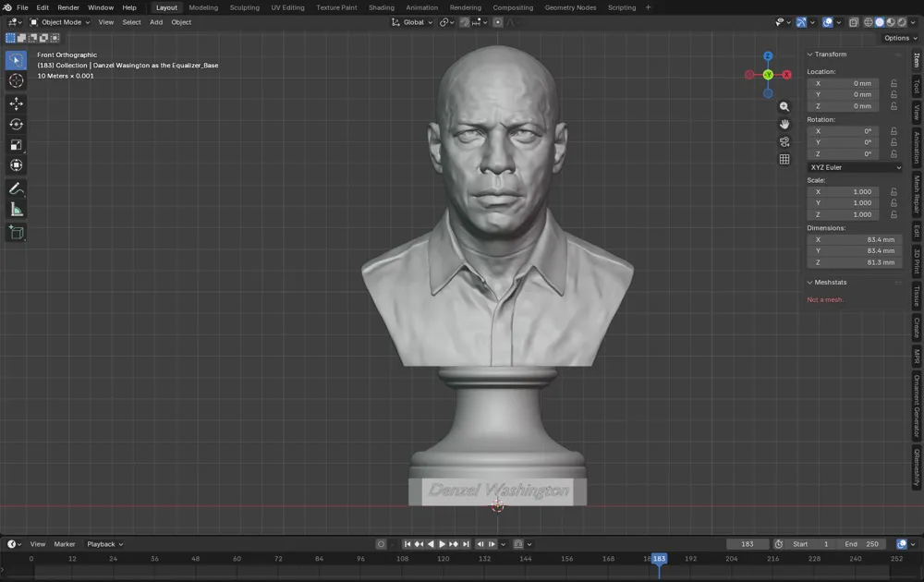Open the Render menu
Screen dimensions: 924x582
pyautogui.click(x=68, y=7)
